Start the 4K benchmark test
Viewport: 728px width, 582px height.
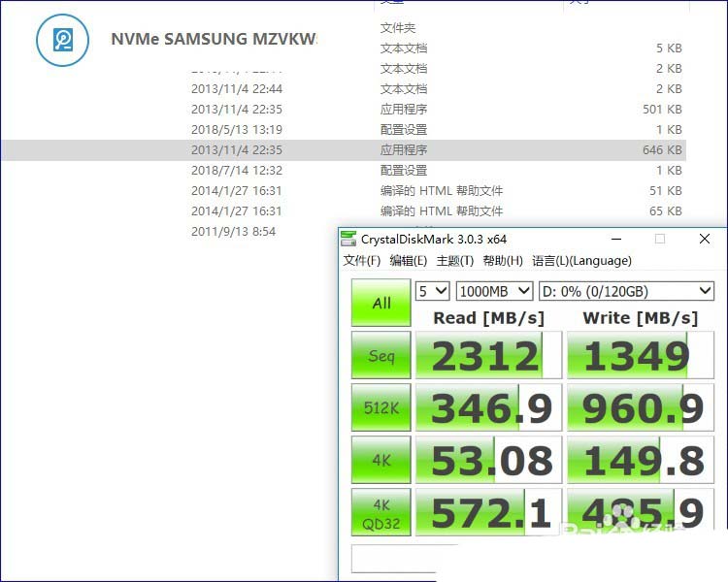click(x=381, y=460)
